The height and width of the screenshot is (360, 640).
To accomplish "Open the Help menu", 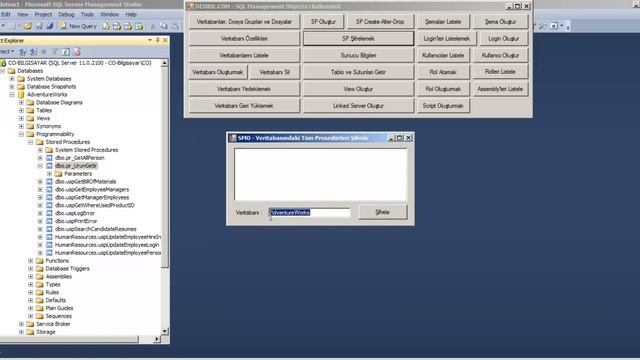I will 131,14.
